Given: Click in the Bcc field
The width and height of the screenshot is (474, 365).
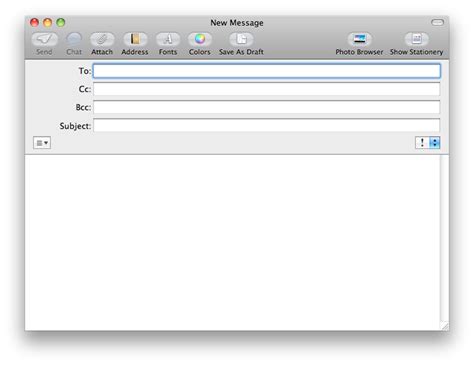Looking at the screenshot, I should [267, 107].
